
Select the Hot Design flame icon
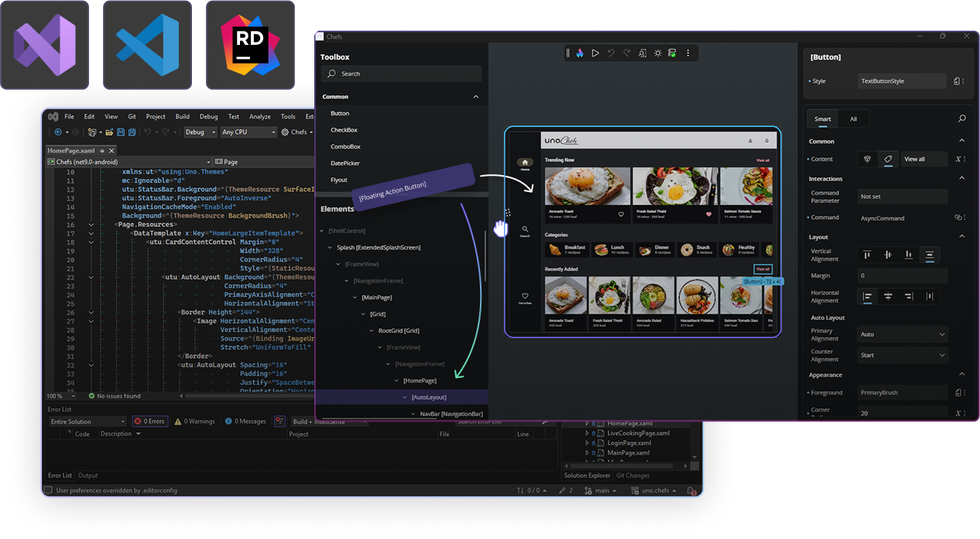580,53
